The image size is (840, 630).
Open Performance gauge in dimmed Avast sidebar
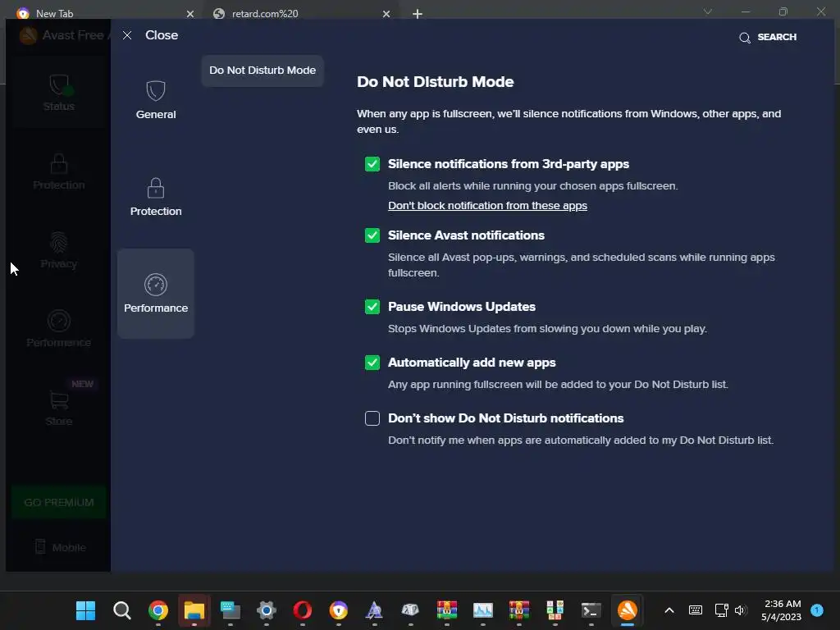[x=59, y=328]
